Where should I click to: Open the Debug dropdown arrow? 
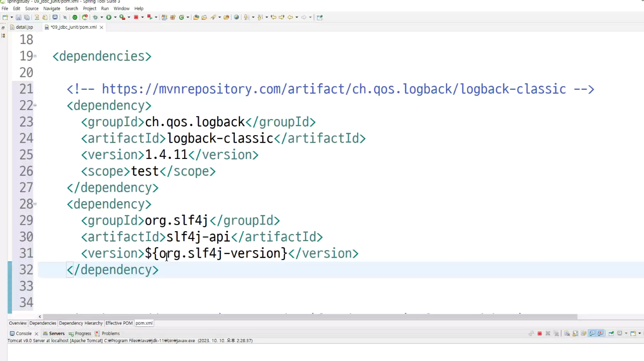pyautogui.click(x=102, y=17)
